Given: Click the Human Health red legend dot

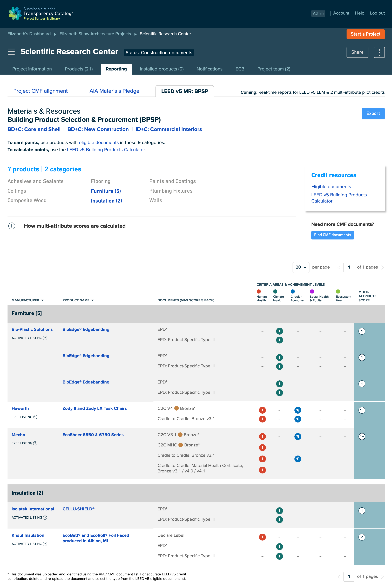Looking at the screenshot, I should pos(259,291).
